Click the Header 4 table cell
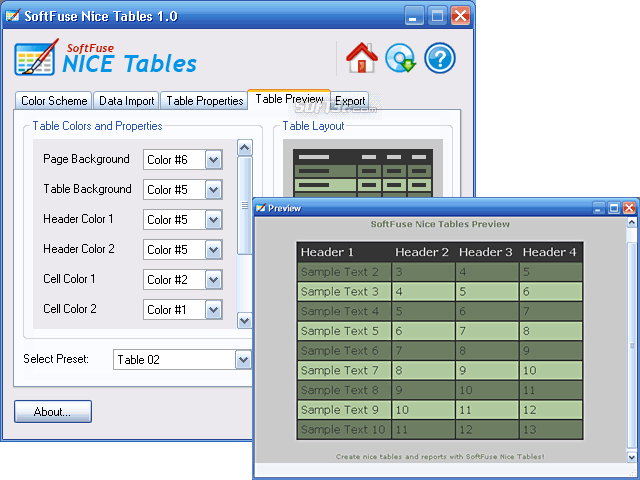The width and height of the screenshot is (640, 480). tap(551, 252)
